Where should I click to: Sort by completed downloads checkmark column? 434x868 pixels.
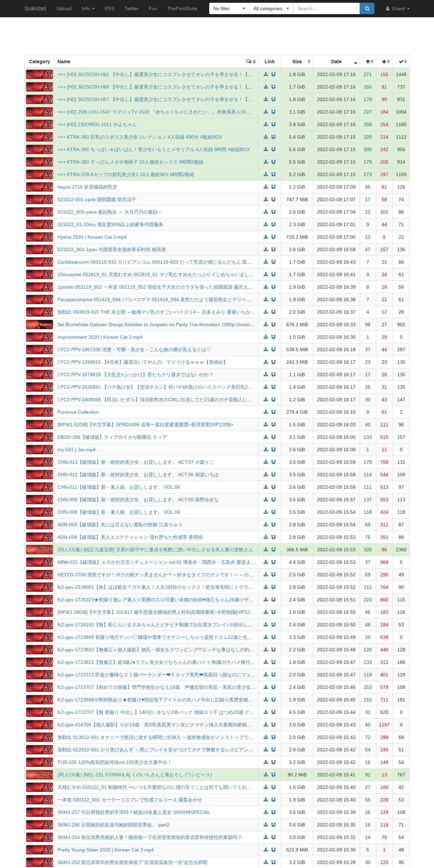pyautogui.click(x=401, y=62)
